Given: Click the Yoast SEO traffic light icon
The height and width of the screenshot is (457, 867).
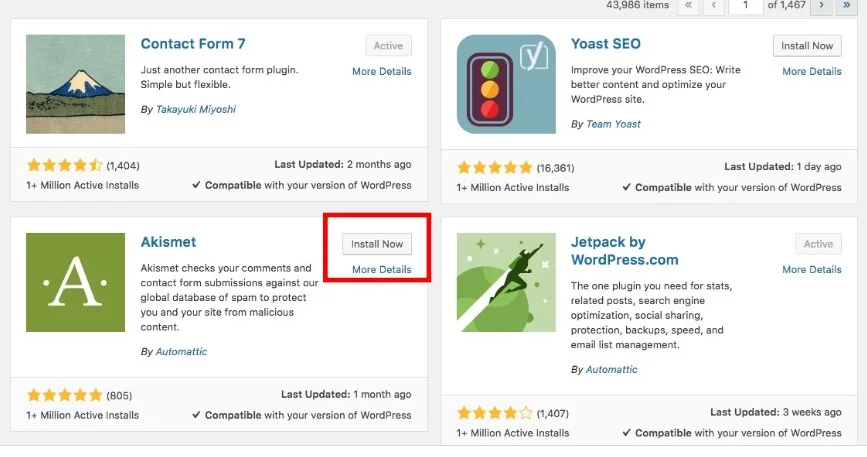Looking at the screenshot, I should (x=506, y=84).
